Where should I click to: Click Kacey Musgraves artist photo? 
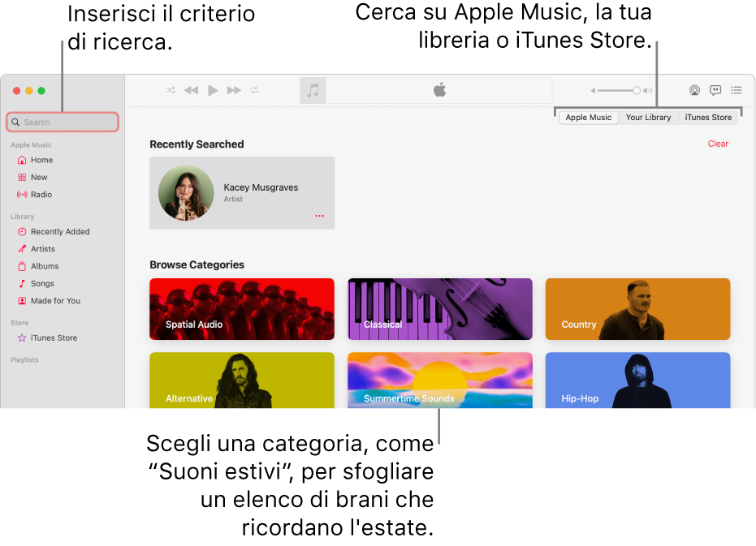[186, 193]
